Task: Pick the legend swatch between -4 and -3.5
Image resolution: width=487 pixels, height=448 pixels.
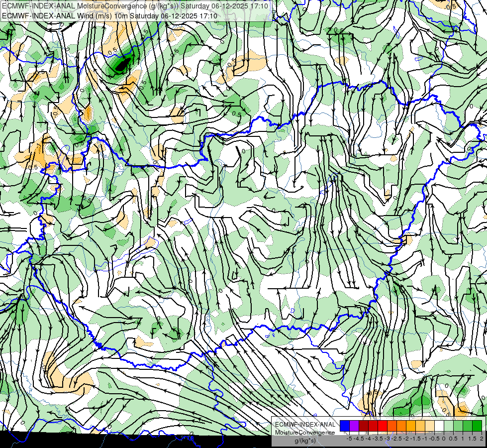Action: [373, 426]
